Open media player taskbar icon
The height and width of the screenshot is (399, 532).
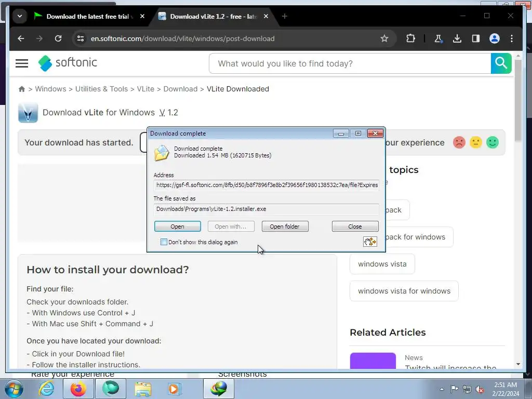pyautogui.click(x=175, y=389)
